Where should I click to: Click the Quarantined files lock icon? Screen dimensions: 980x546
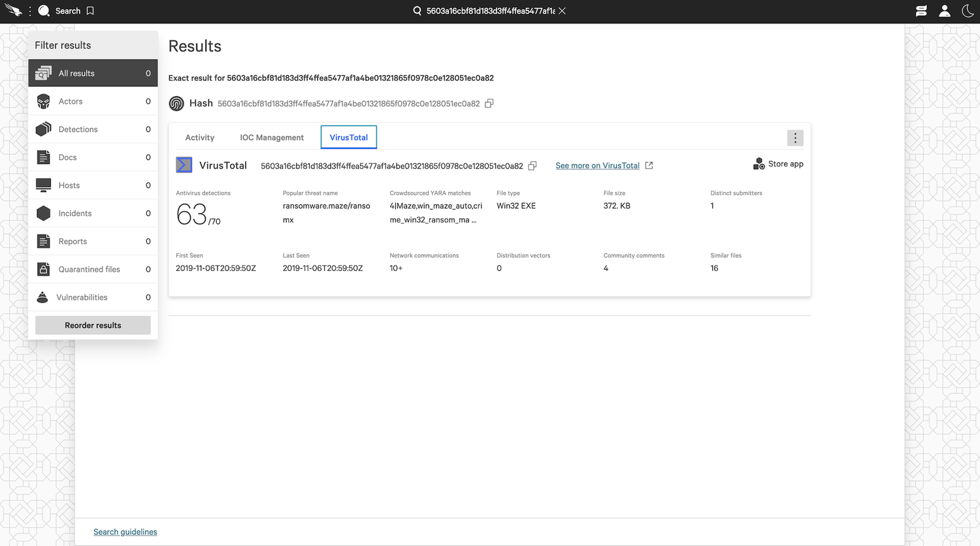click(x=43, y=269)
